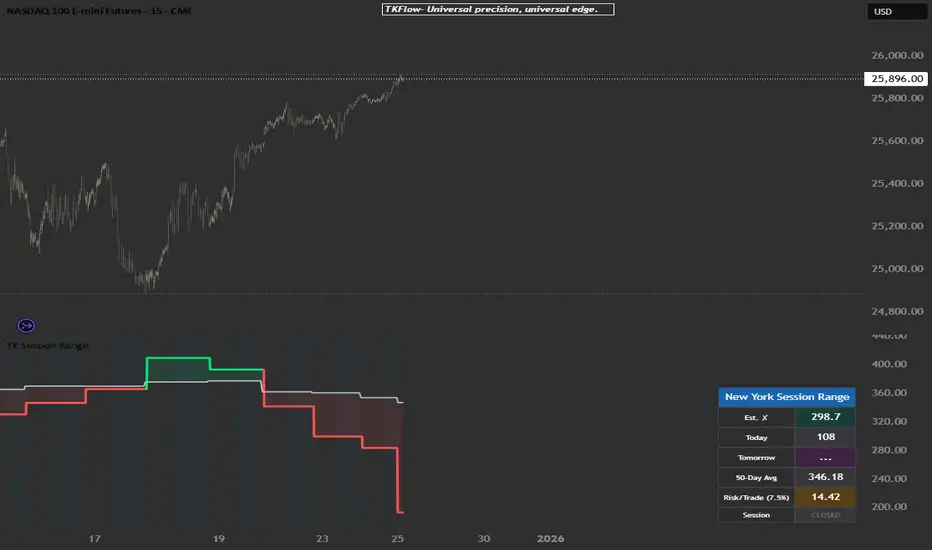Click the Session CLOSED status cell
Viewport: 932px width, 550px height.
[x=824, y=515]
